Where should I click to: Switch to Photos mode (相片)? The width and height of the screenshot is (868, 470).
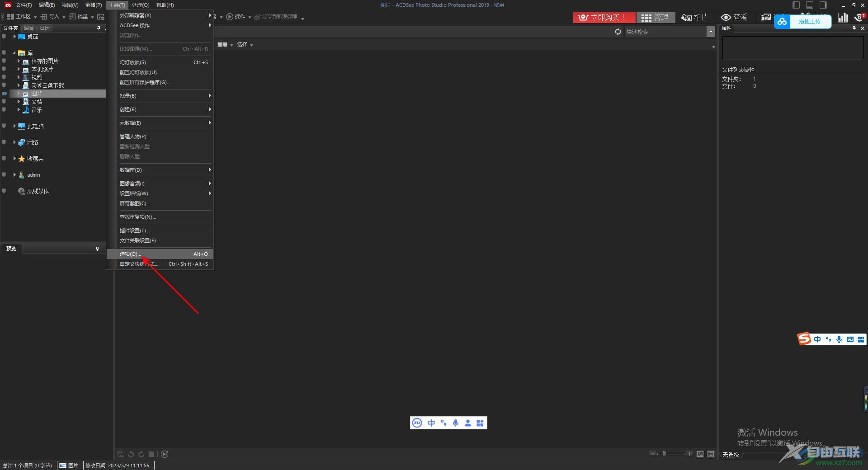[695, 17]
